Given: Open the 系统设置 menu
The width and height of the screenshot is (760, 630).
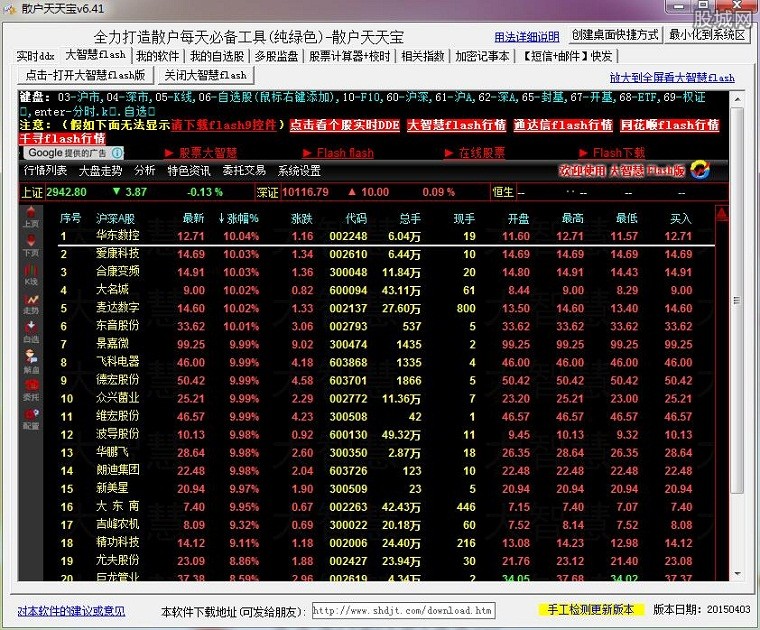Looking at the screenshot, I should pyautogui.click(x=299, y=171).
